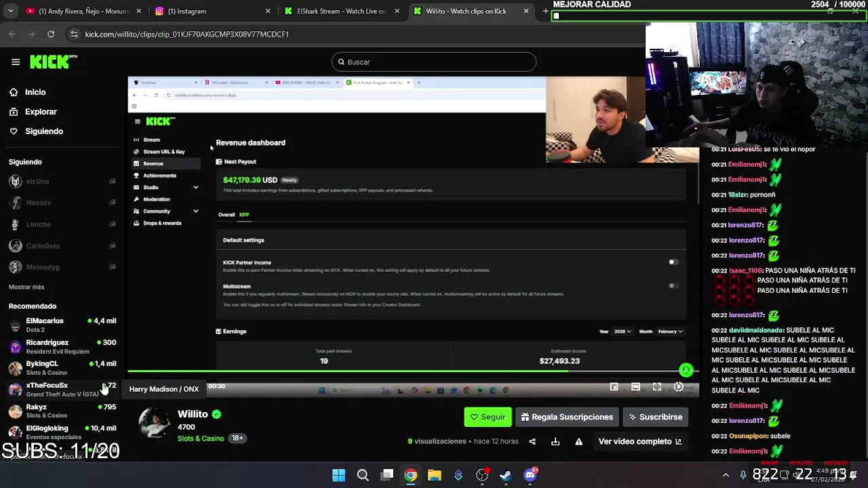The width and height of the screenshot is (868, 488).
Task: Click the rightmost clip player control icon
Action: [678, 387]
